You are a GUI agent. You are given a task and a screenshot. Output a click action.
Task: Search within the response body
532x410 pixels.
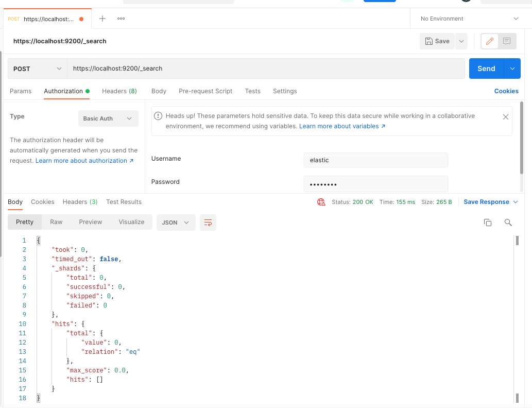click(508, 222)
